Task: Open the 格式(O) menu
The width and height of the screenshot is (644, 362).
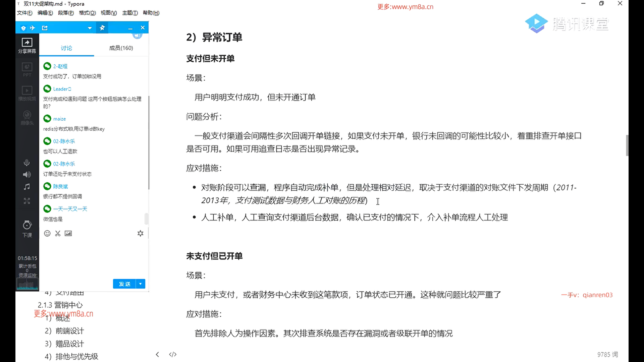Action: point(87,13)
